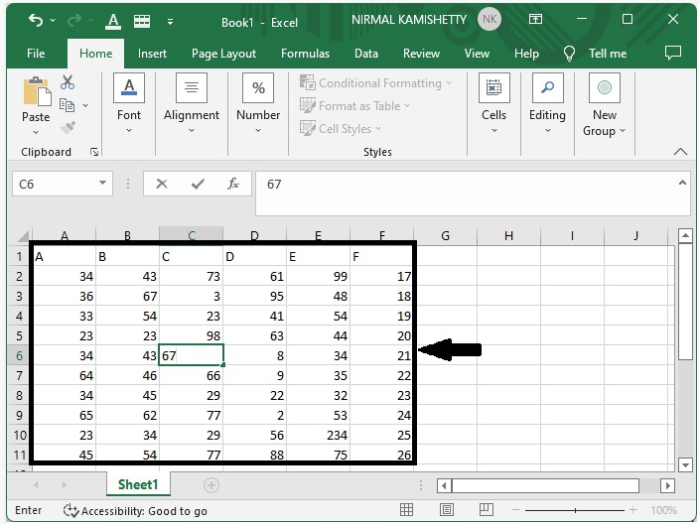700x524 pixels.
Task: Open the Name Box dropdown arrow
Action: coord(103,183)
